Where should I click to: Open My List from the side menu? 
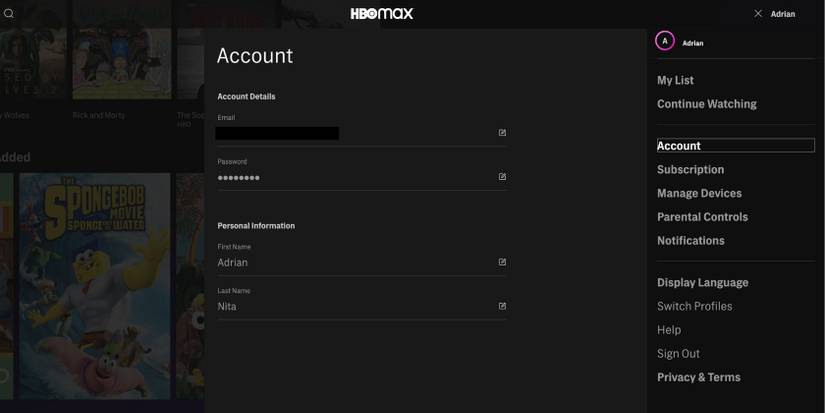(675, 80)
